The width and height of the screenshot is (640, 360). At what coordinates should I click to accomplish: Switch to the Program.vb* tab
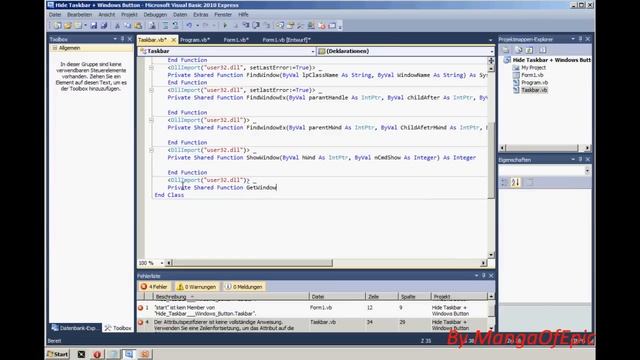click(195, 40)
